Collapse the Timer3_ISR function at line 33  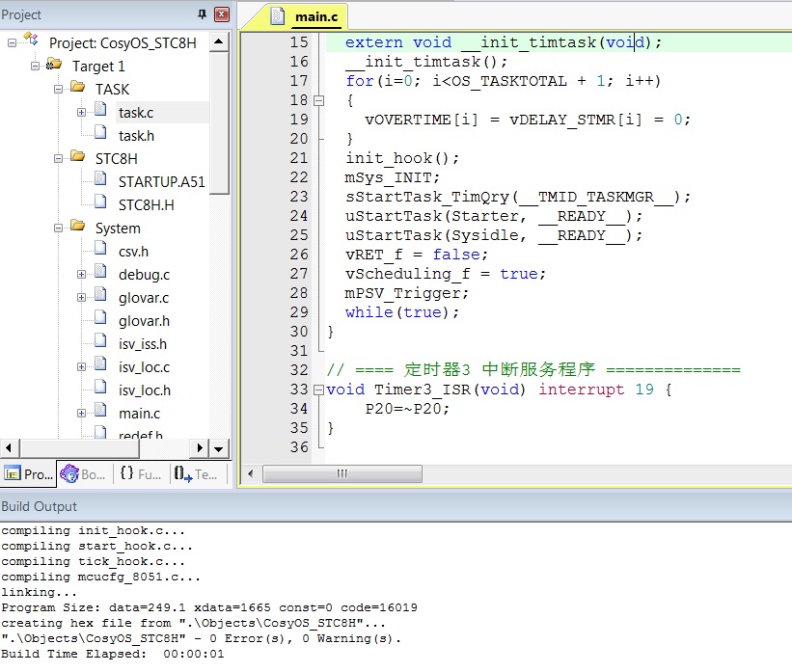(318, 390)
